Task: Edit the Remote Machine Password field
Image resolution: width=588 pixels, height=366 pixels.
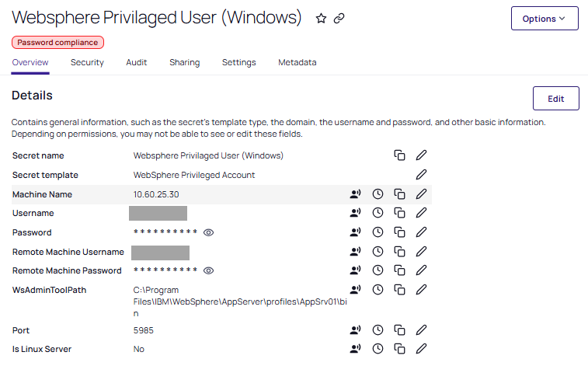Action: (x=421, y=270)
